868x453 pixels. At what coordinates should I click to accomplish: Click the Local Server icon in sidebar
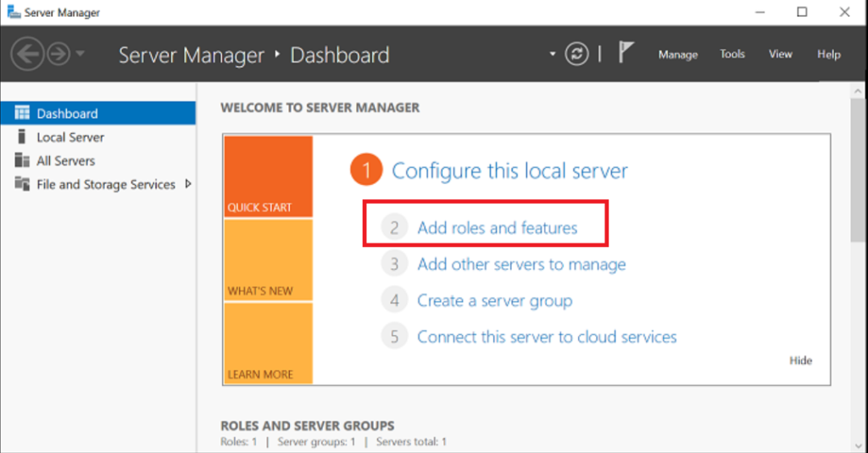(21, 137)
